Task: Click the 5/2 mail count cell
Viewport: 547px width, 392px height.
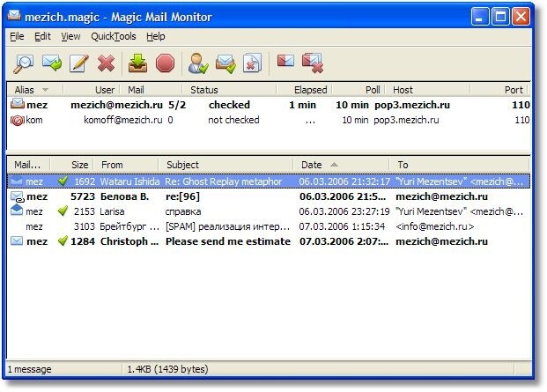Action: [177, 105]
